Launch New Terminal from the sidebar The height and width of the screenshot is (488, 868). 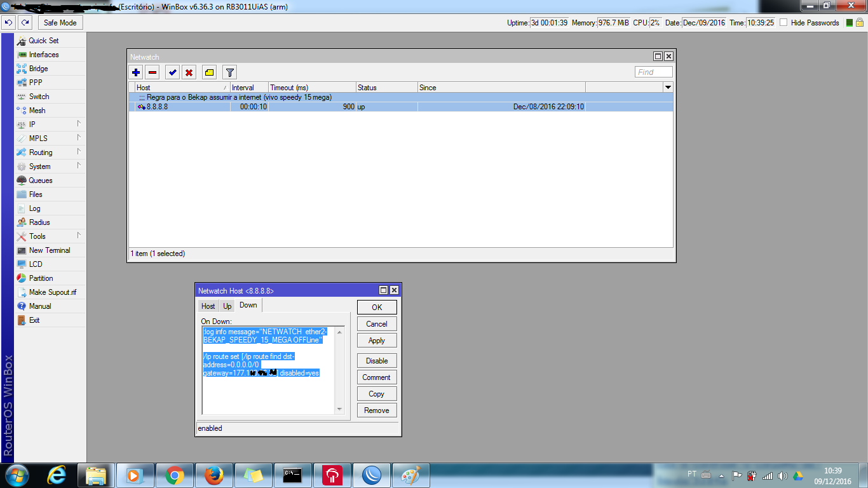coord(50,250)
